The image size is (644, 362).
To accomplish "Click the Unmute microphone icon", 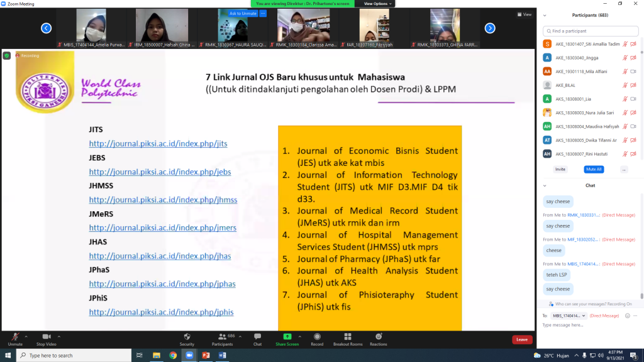I will (15, 337).
